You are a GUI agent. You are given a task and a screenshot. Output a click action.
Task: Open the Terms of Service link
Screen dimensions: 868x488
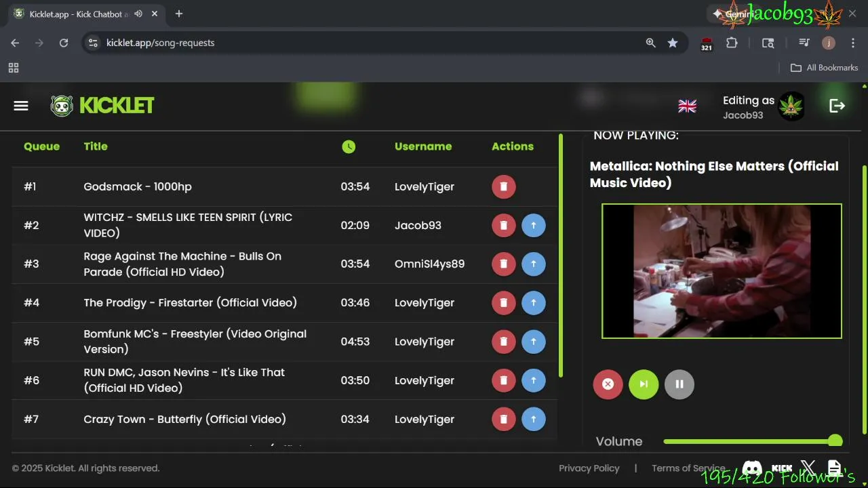pyautogui.click(x=688, y=468)
